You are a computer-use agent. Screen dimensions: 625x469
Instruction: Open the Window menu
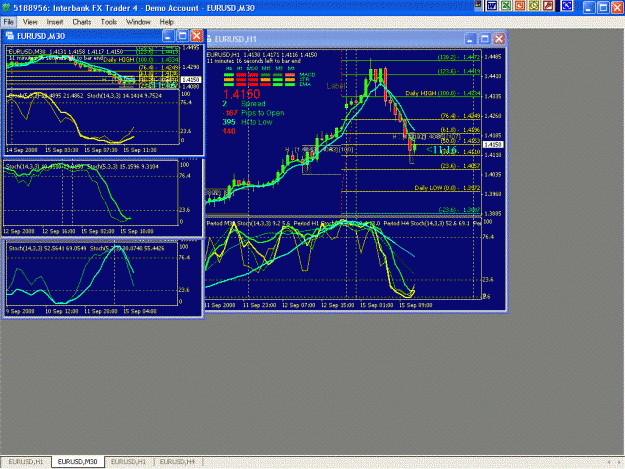click(138, 22)
